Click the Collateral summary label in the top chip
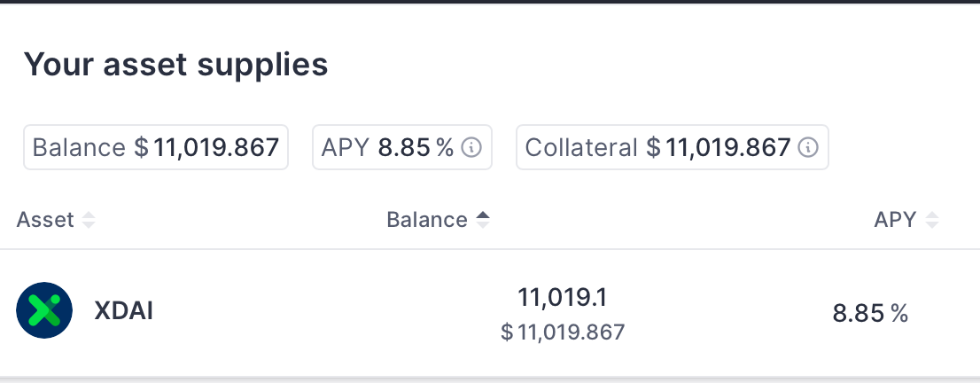980x383 pixels. tap(581, 148)
